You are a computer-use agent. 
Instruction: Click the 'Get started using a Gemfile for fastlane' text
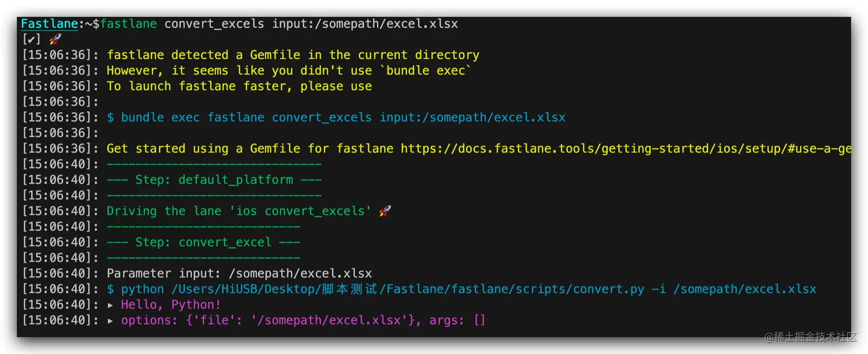(250, 149)
